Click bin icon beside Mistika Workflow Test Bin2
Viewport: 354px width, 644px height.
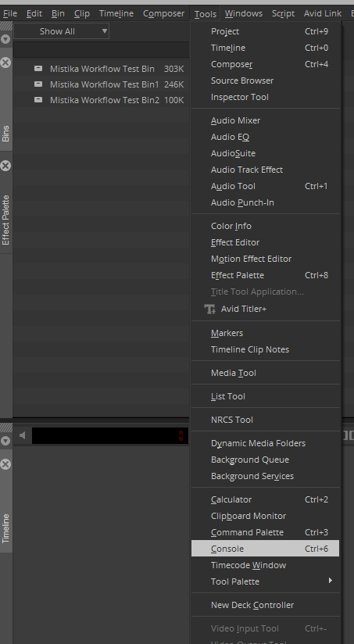tap(38, 100)
